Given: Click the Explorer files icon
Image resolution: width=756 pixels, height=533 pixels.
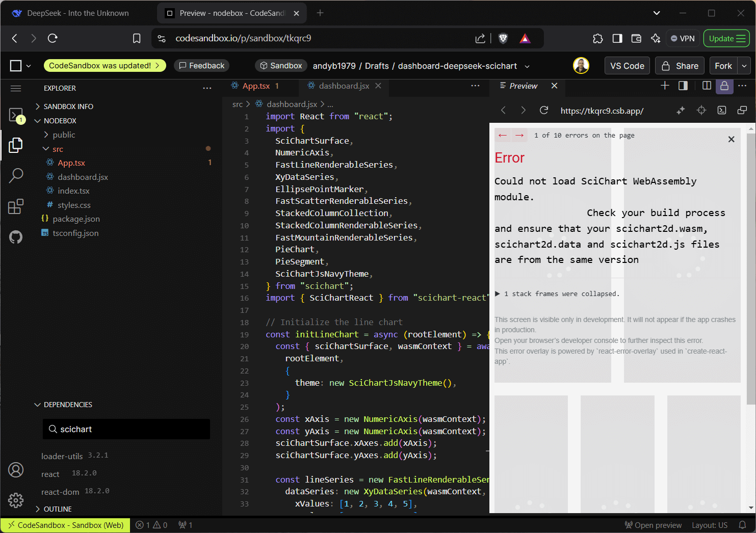Looking at the screenshot, I should point(16,145).
